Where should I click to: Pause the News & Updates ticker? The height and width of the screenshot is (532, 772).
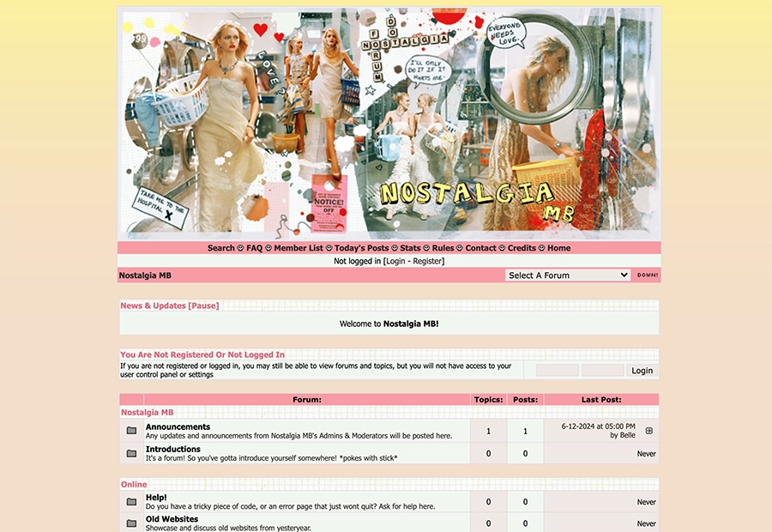pyautogui.click(x=204, y=305)
